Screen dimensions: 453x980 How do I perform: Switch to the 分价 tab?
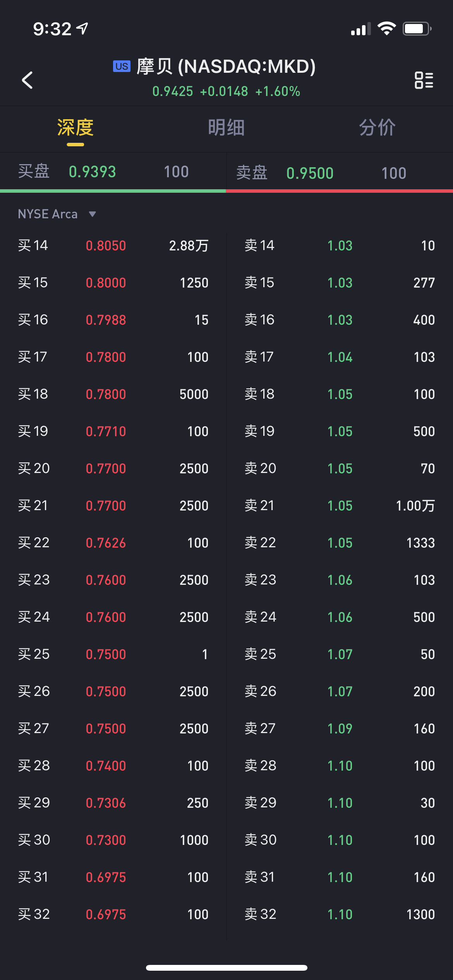(377, 128)
